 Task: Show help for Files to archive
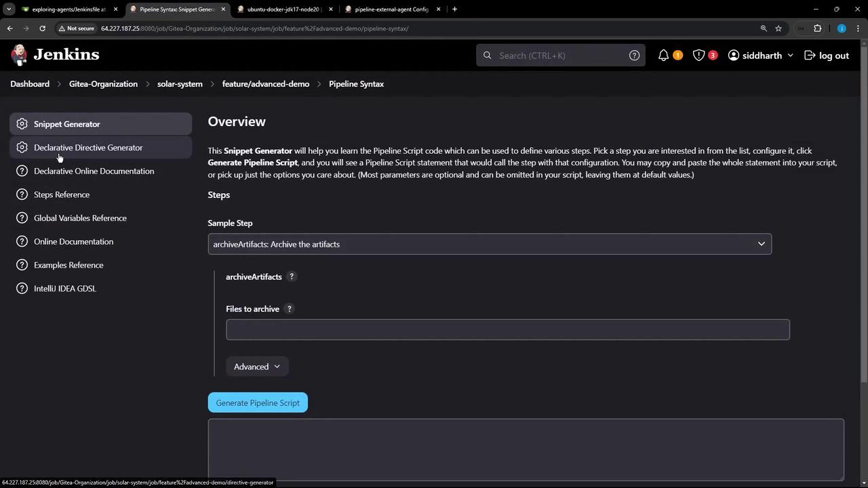(289, 309)
